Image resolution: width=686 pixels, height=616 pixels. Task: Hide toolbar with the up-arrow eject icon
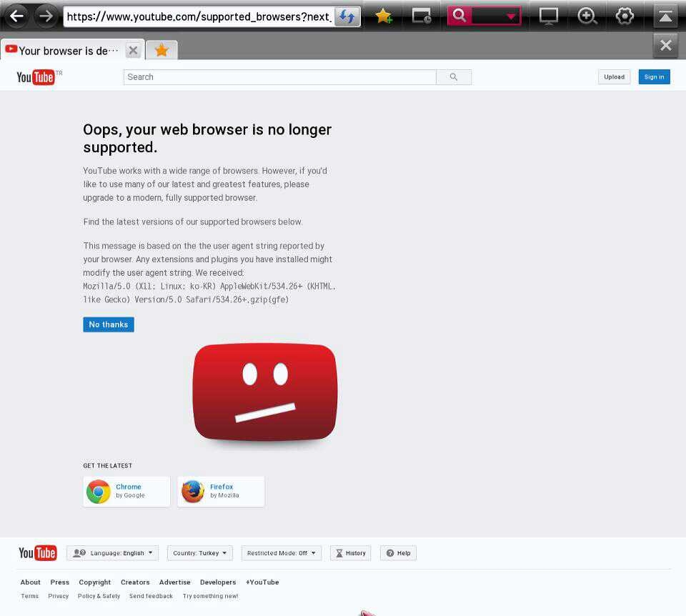(665, 16)
